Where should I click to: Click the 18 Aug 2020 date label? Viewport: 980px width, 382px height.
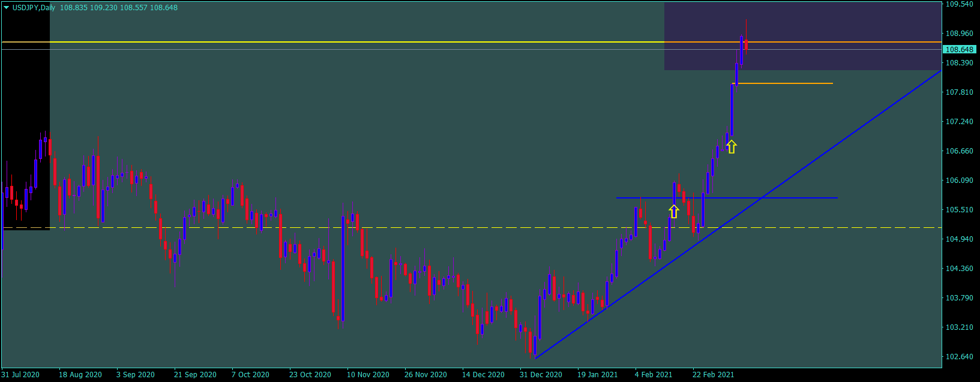click(x=80, y=375)
